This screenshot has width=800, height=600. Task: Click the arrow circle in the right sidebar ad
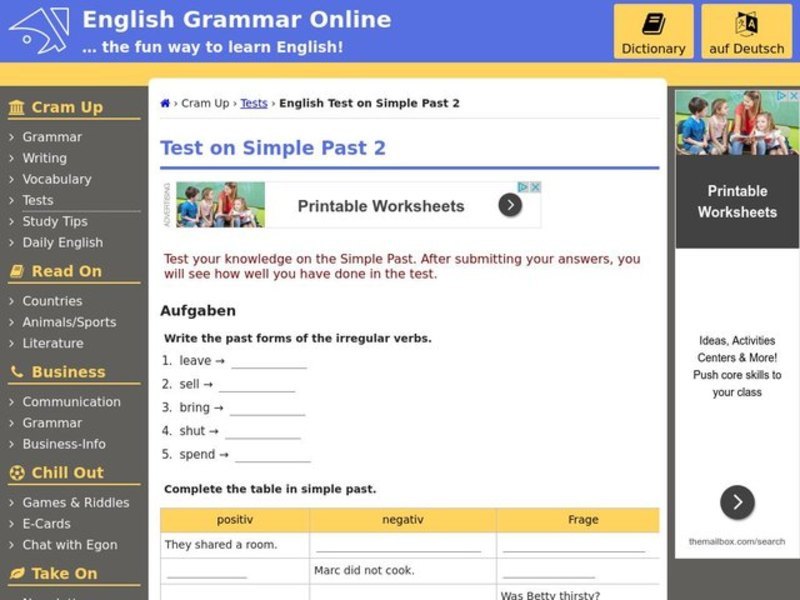[x=737, y=502]
